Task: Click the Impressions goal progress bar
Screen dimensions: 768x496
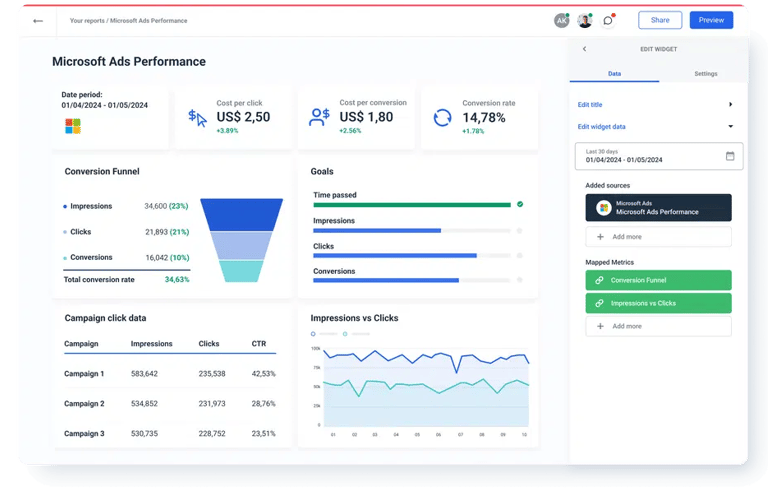Action: coord(412,230)
